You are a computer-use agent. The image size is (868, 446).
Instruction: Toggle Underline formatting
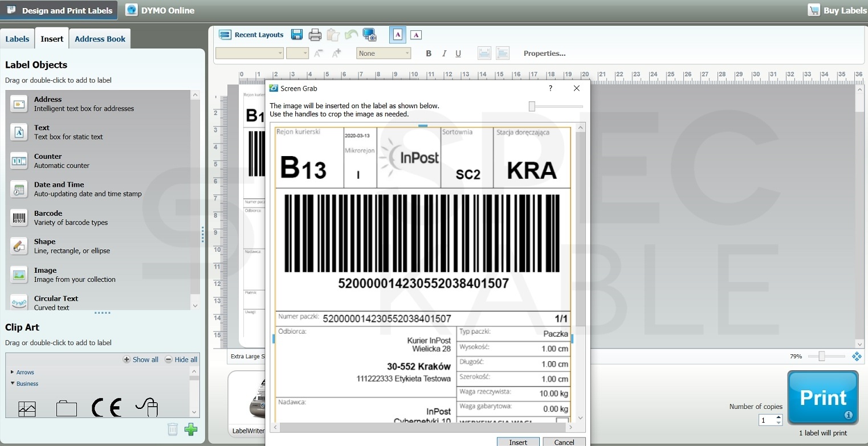pos(458,54)
